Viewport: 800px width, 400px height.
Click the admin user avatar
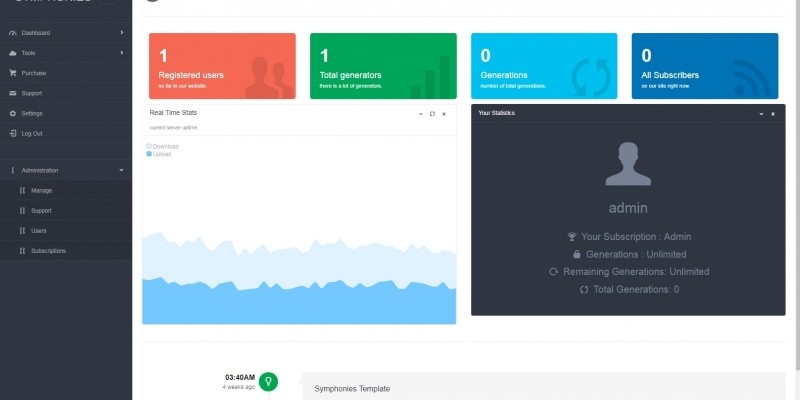tap(628, 164)
